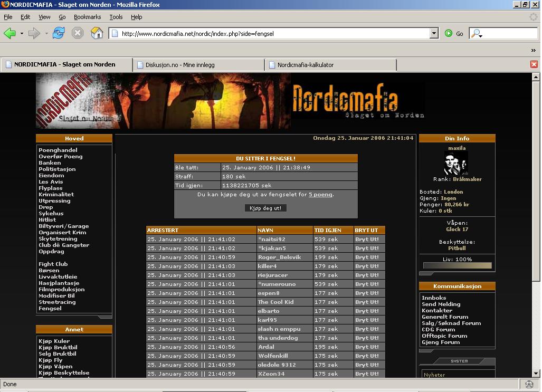Open Politistasjon sidebar link
This screenshot has height=392, width=542.
point(57,169)
